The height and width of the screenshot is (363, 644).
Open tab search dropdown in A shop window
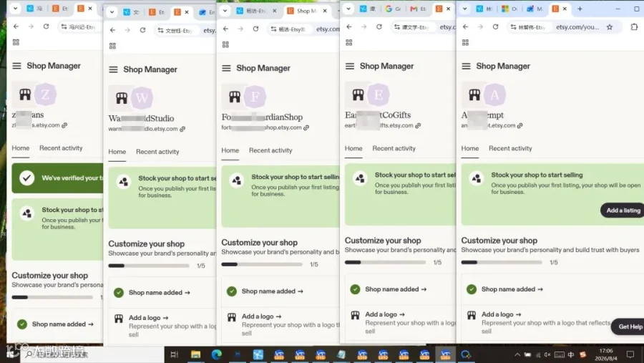click(464, 9)
